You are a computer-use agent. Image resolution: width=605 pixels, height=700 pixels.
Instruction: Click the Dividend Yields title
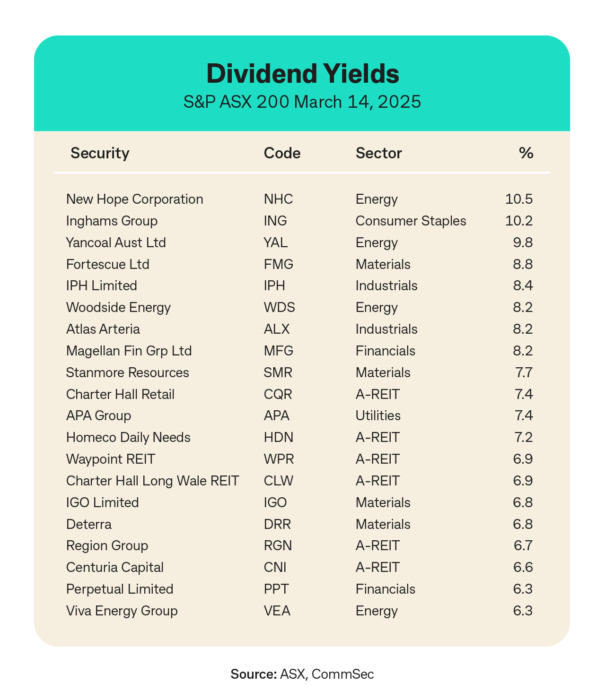302,74
